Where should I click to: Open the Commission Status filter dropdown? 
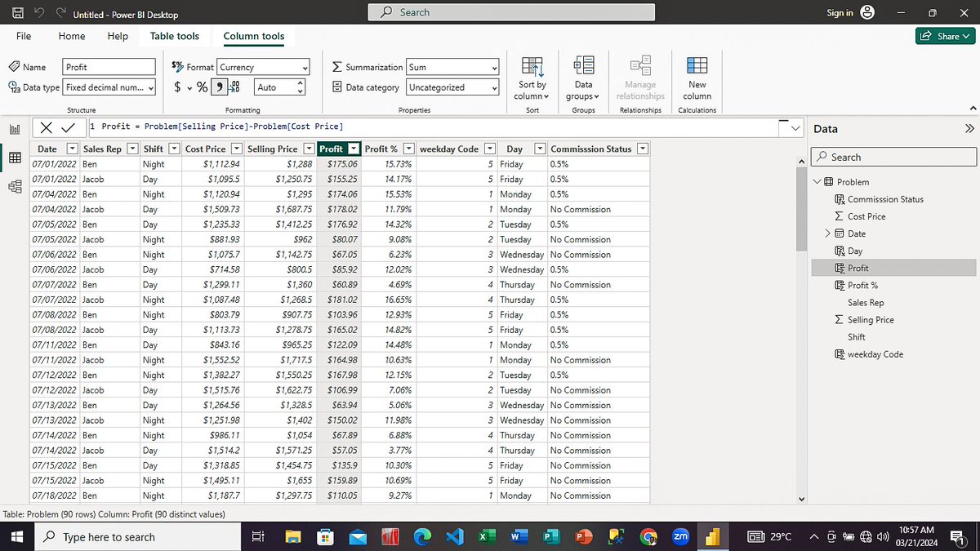[643, 149]
